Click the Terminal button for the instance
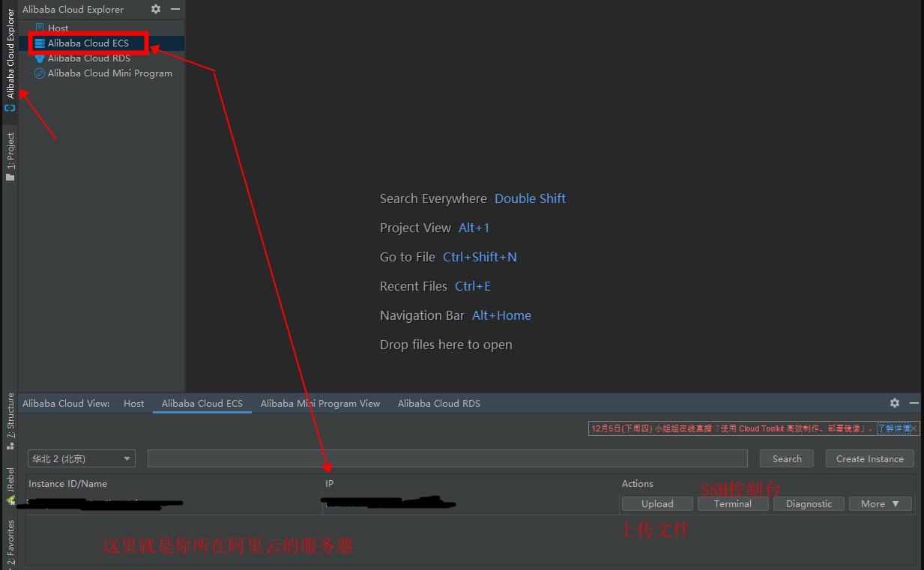The width and height of the screenshot is (924, 570). point(732,504)
